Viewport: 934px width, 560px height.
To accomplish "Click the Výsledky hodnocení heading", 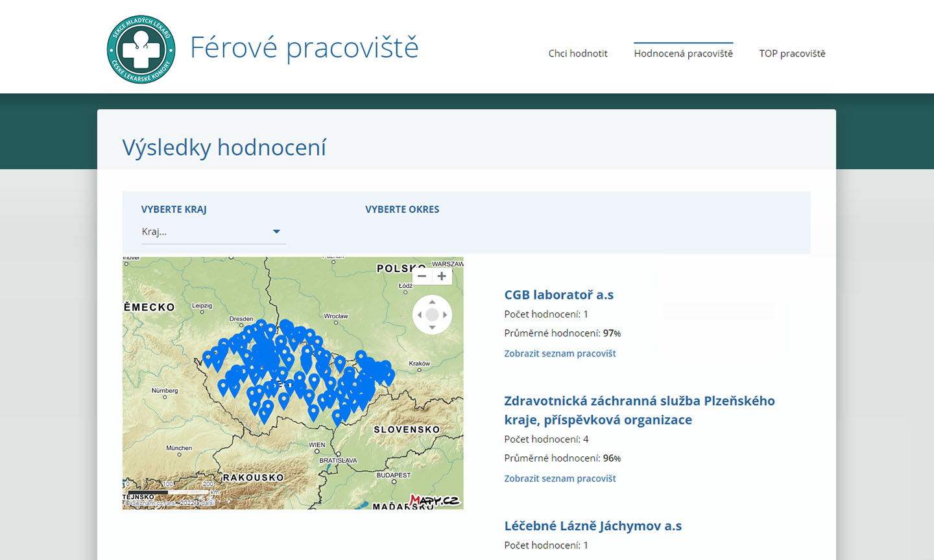I will pos(224,148).
